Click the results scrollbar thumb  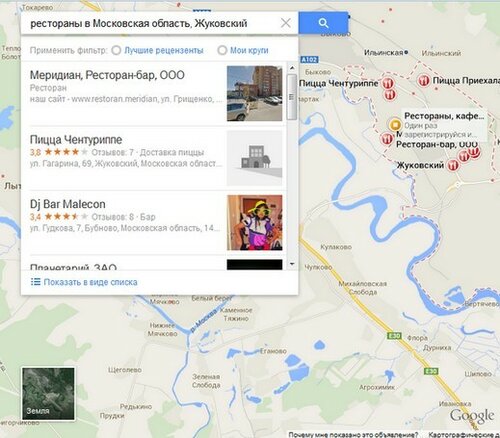coord(292,97)
